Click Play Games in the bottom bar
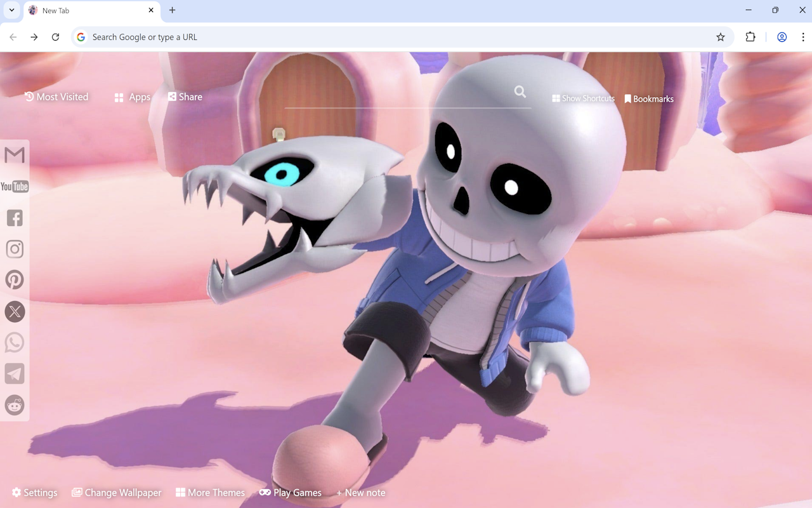The height and width of the screenshot is (508, 812). [x=291, y=493]
